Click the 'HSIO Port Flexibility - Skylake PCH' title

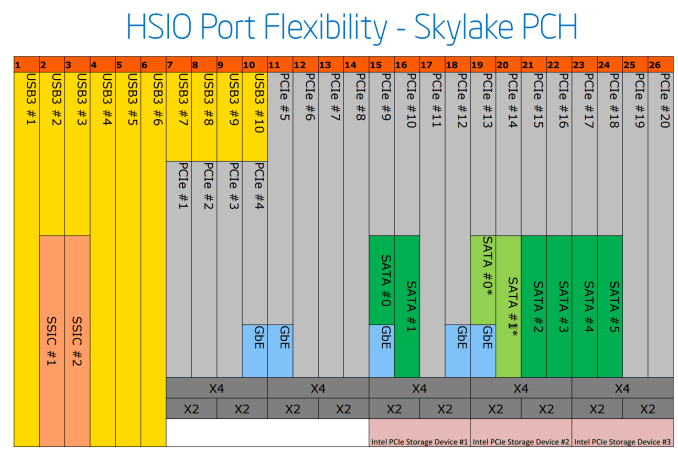pos(352,27)
